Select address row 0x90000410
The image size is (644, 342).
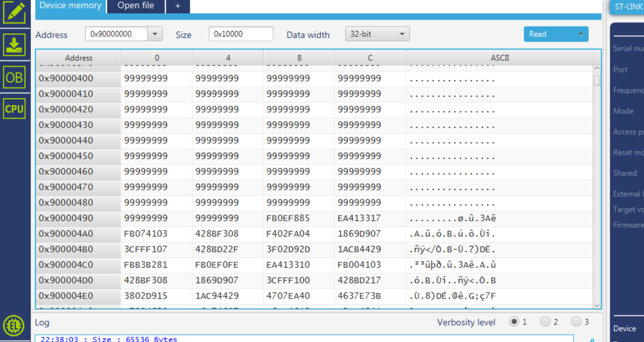point(79,94)
